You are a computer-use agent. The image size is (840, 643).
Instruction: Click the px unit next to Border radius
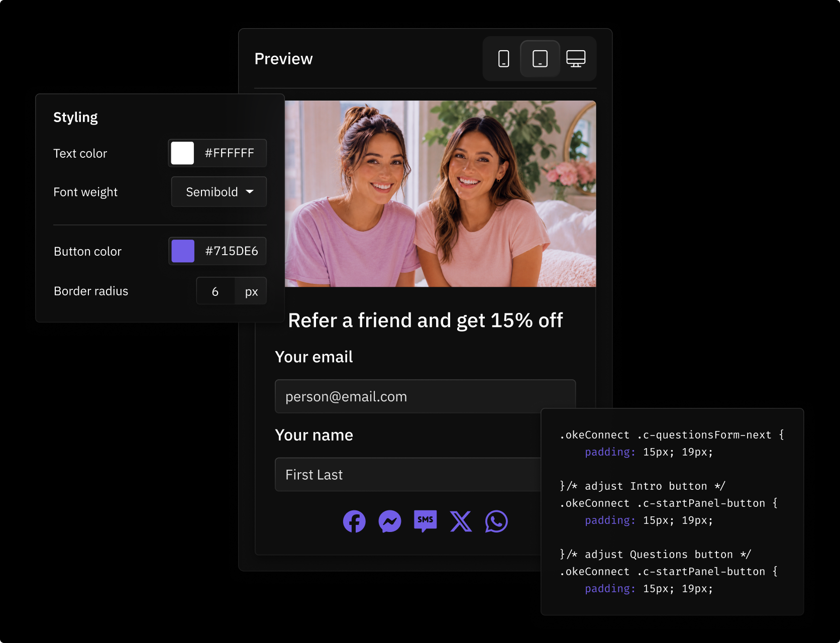pos(251,291)
